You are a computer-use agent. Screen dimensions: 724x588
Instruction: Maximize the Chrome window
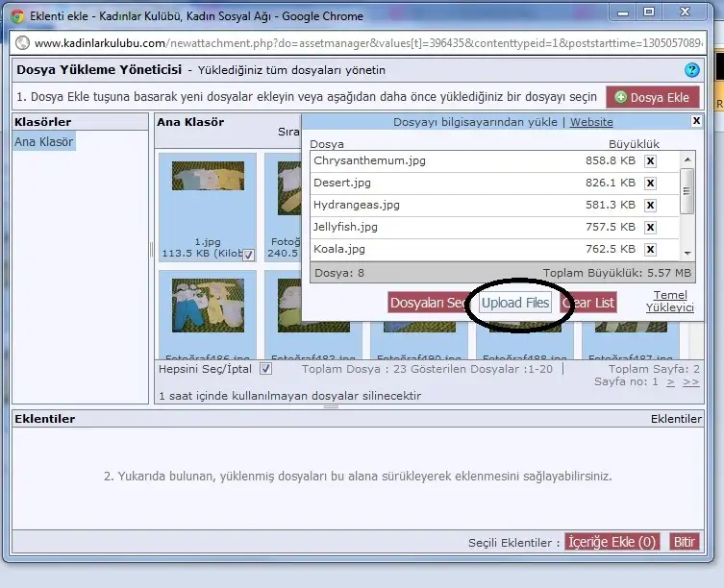[x=649, y=12]
